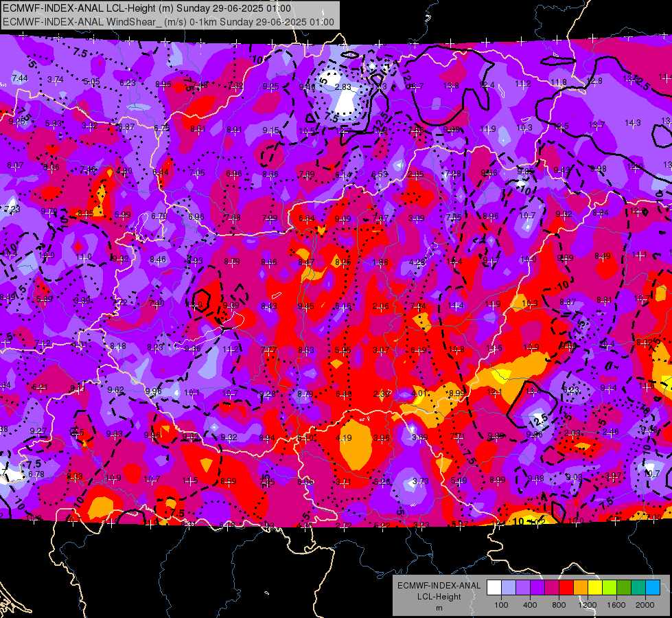Click the 6.40 wind shear value
The image size is (672, 618).
(x=344, y=393)
